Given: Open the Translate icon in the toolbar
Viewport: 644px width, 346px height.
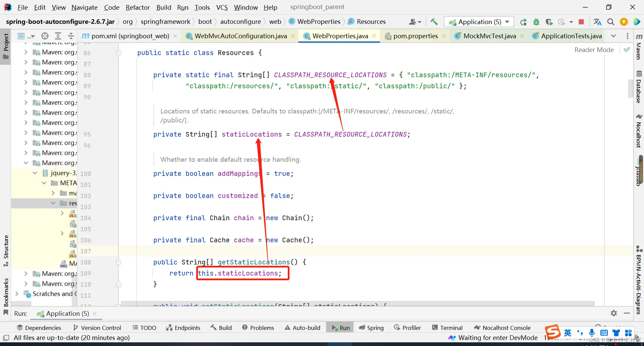Looking at the screenshot, I should click(x=597, y=22).
